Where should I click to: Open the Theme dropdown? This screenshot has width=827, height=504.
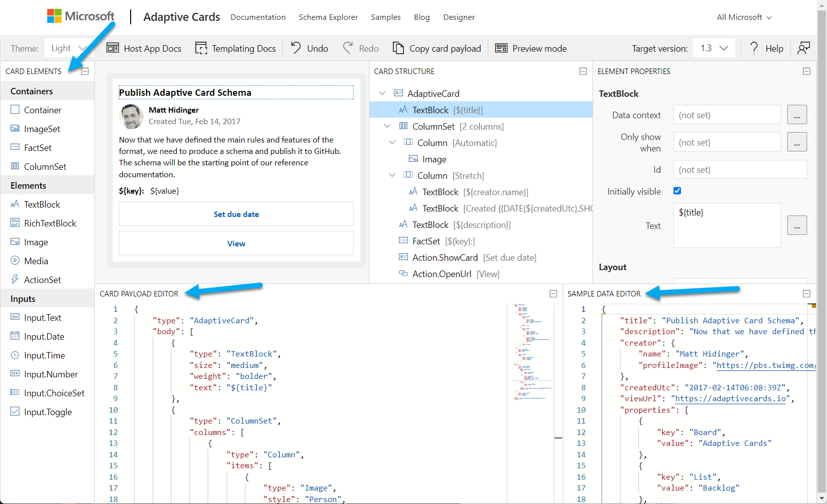coord(69,48)
